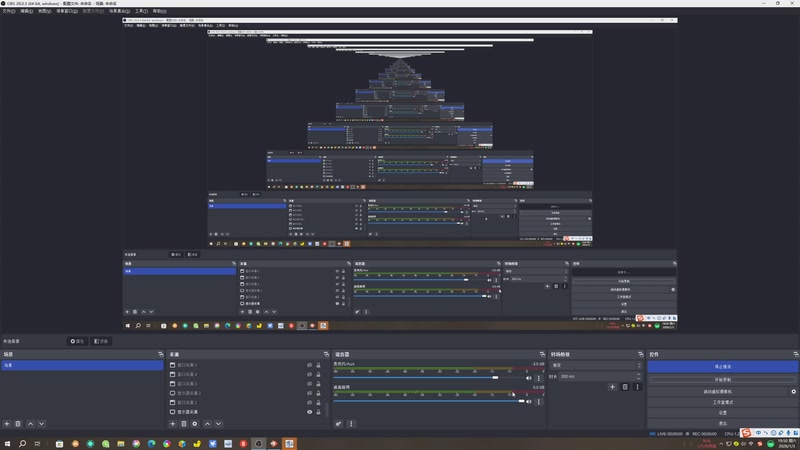Screen dimensions: 800x450
Task: Mute the 麦克风/Aux speaker icon
Action: [x=529, y=378]
